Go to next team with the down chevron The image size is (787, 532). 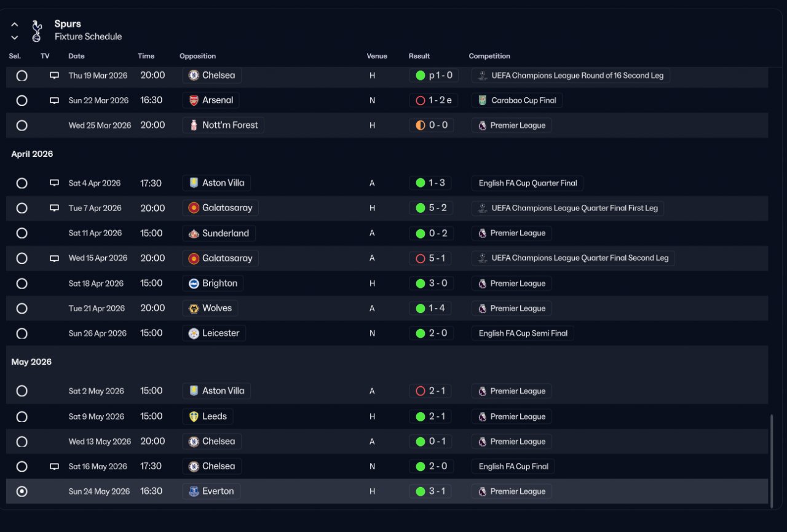click(15, 38)
